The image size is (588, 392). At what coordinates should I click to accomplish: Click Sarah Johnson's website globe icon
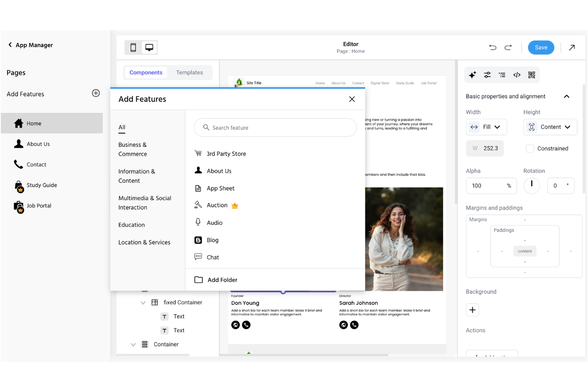(x=344, y=325)
